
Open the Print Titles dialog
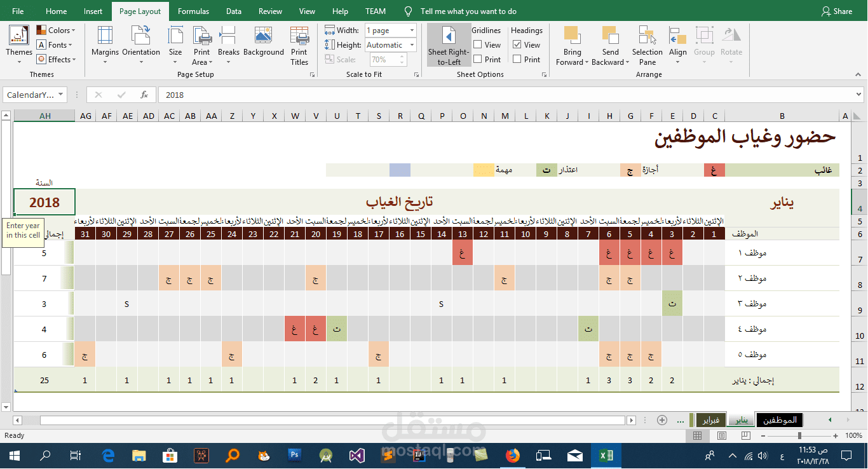click(x=299, y=45)
